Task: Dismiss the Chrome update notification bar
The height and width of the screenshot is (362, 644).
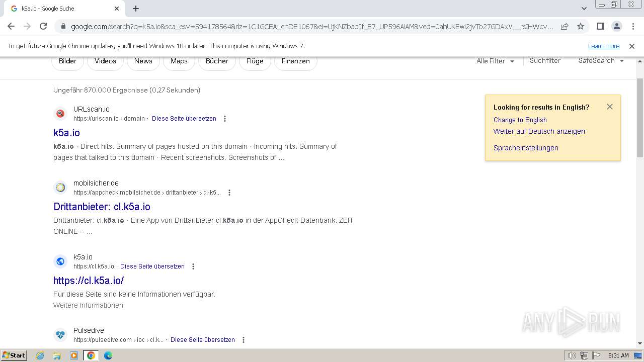Action: pyautogui.click(x=632, y=46)
